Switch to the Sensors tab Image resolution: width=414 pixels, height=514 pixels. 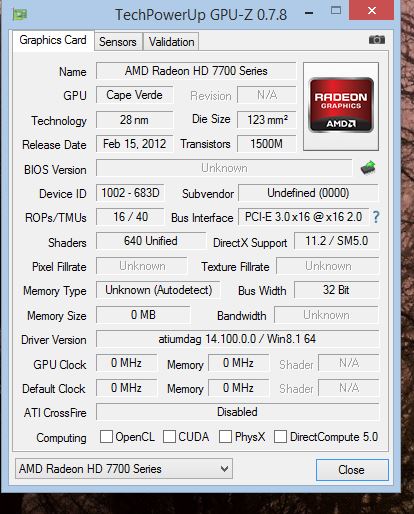(118, 42)
